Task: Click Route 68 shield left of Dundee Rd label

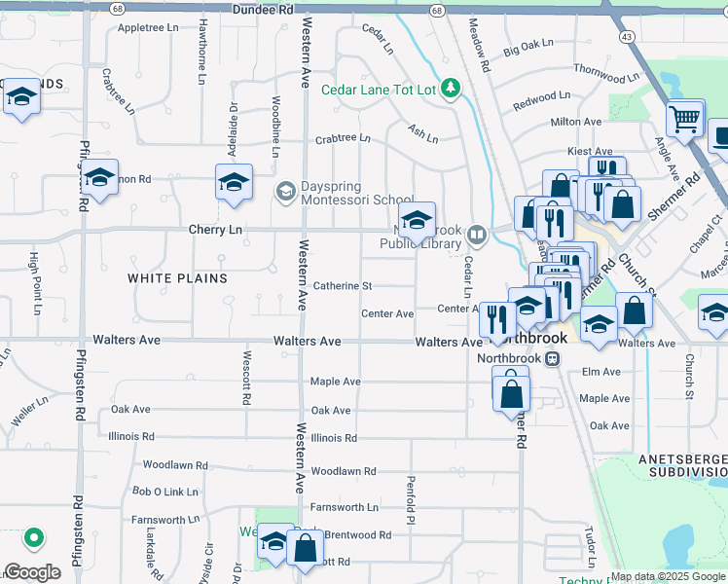Action: [x=118, y=9]
